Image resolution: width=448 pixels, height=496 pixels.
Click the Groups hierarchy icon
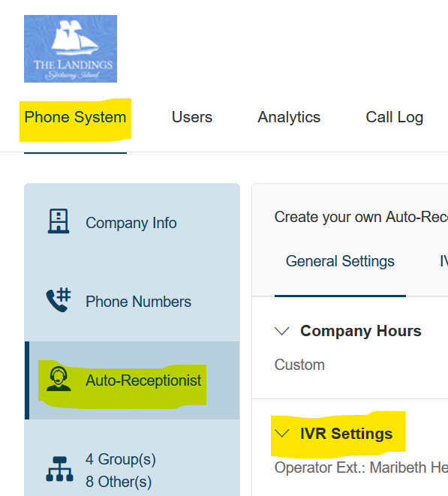point(60,469)
